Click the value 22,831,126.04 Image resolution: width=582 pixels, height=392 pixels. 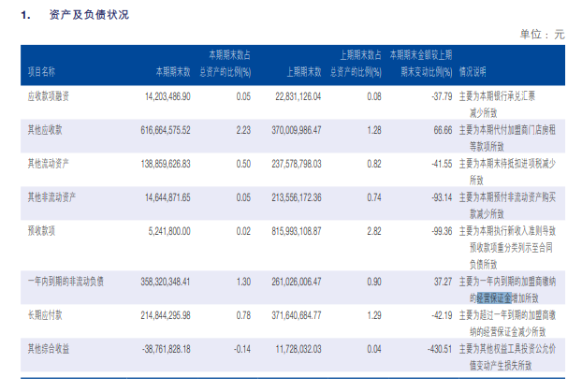[x=298, y=96]
